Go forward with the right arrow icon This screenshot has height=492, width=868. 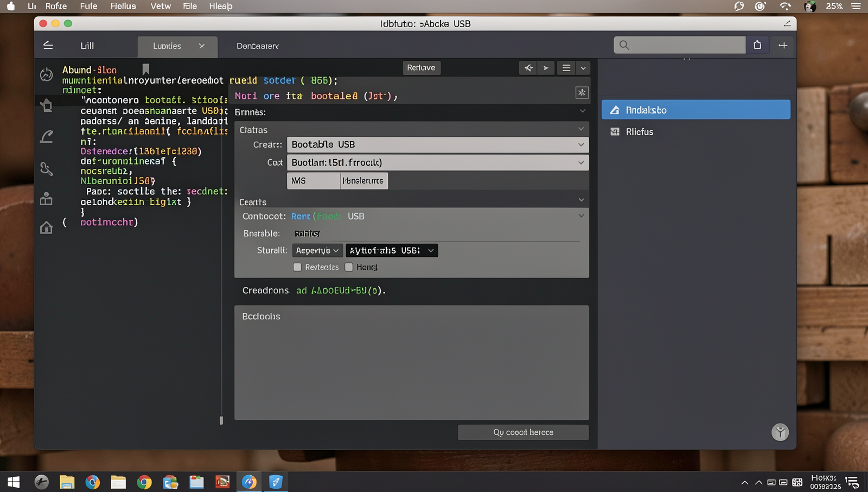546,68
